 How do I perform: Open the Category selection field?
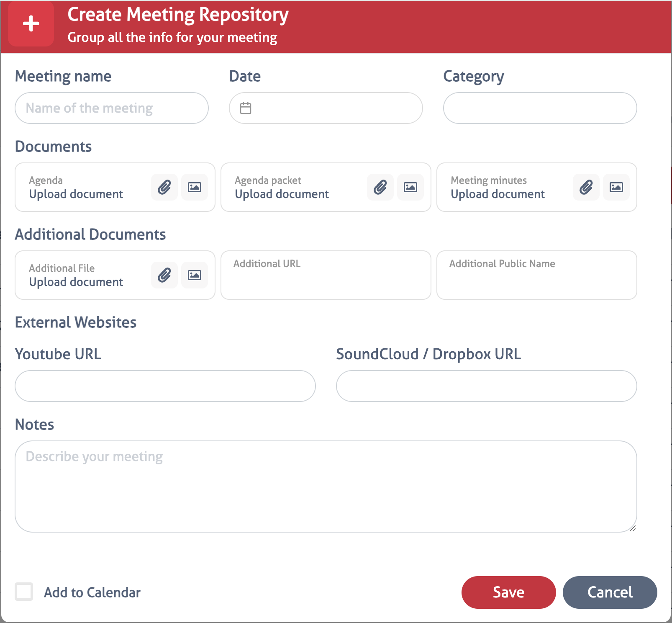click(x=540, y=108)
